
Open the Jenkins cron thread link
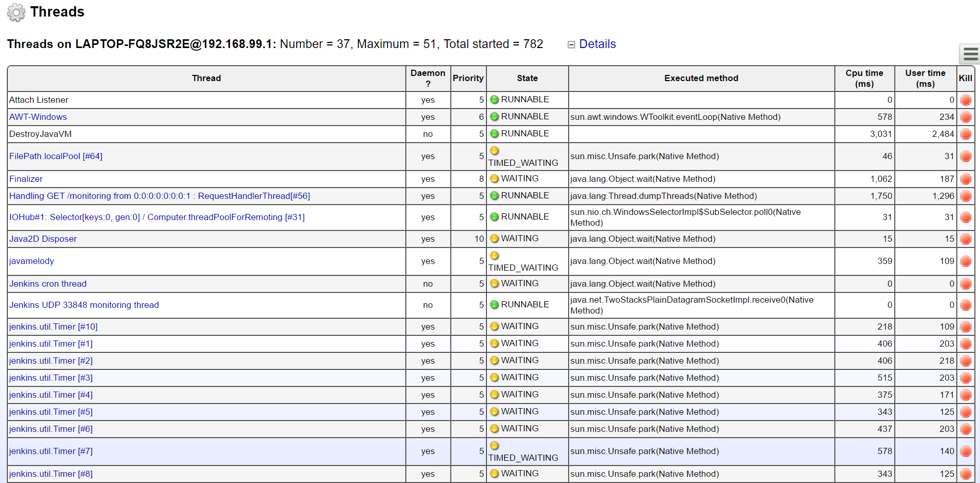(48, 284)
